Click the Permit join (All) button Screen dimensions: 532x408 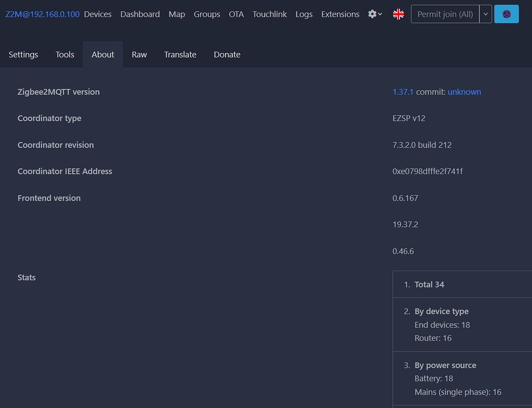(x=444, y=14)
